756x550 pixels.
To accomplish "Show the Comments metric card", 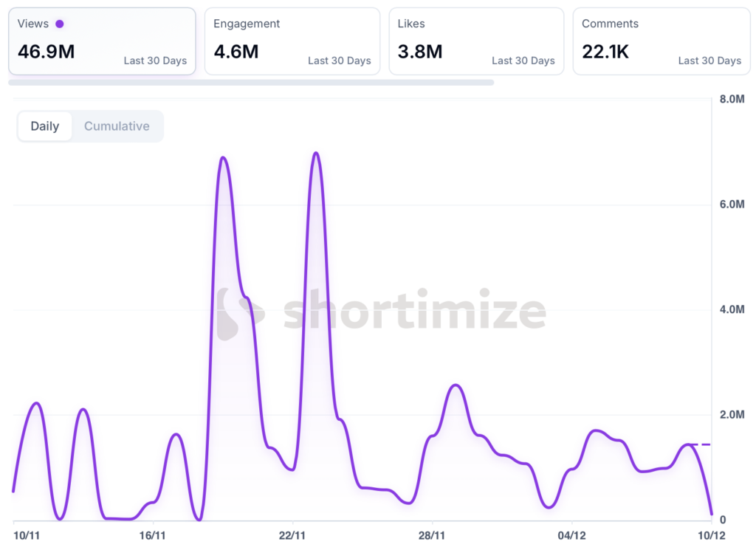I will 661,41.
